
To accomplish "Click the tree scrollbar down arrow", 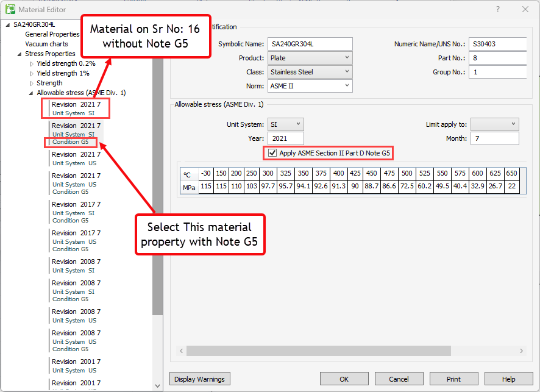I will coord(157,386).
